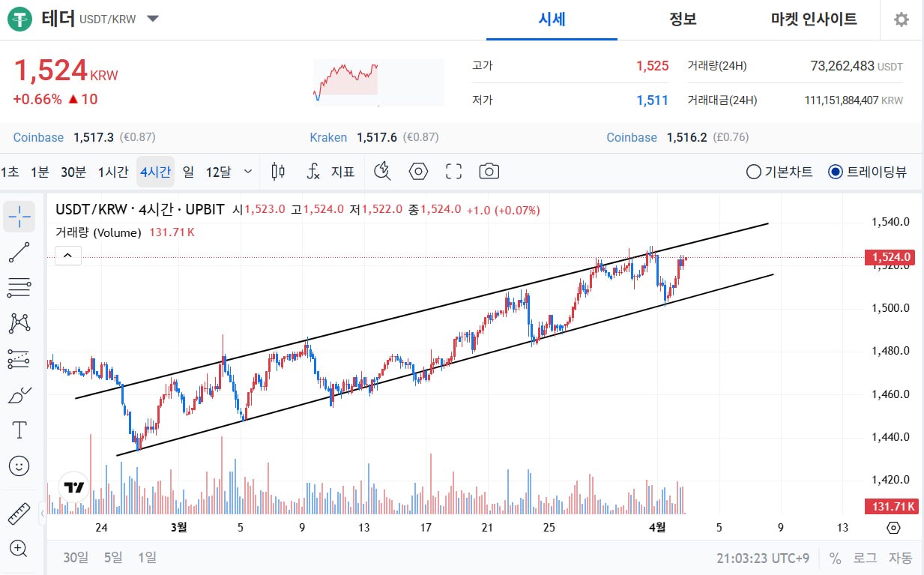
Task: Open the candlestick chart type selector
Action: coord(278,172)
